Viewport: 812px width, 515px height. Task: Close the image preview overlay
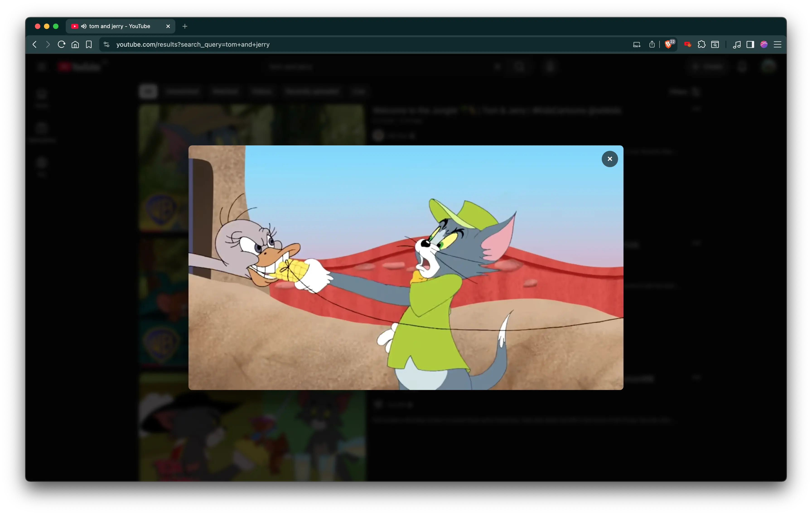point(610,159)
